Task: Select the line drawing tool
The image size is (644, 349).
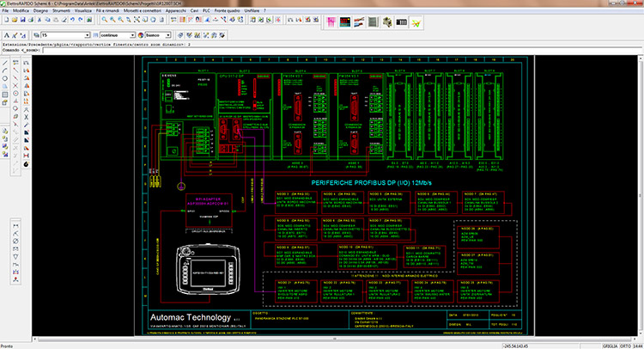Action: pos(5,63)
